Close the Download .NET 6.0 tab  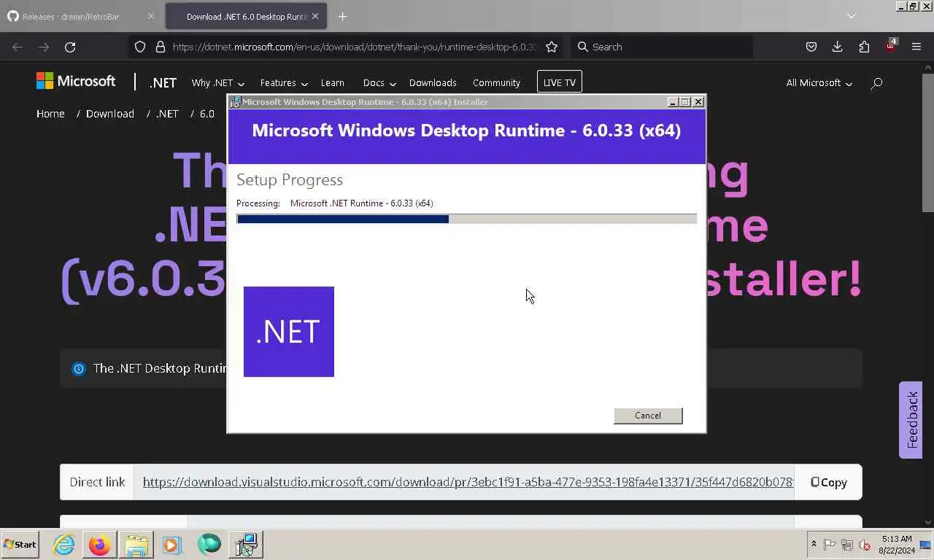[x=315, y=16]
